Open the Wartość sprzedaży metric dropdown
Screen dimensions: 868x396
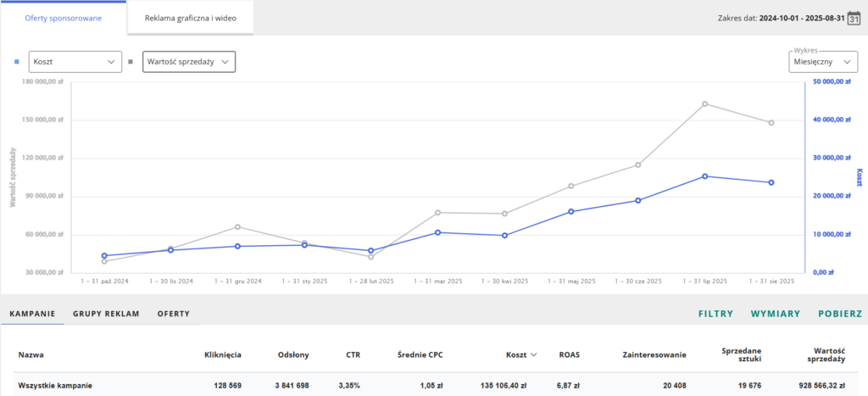pos(188,62)
